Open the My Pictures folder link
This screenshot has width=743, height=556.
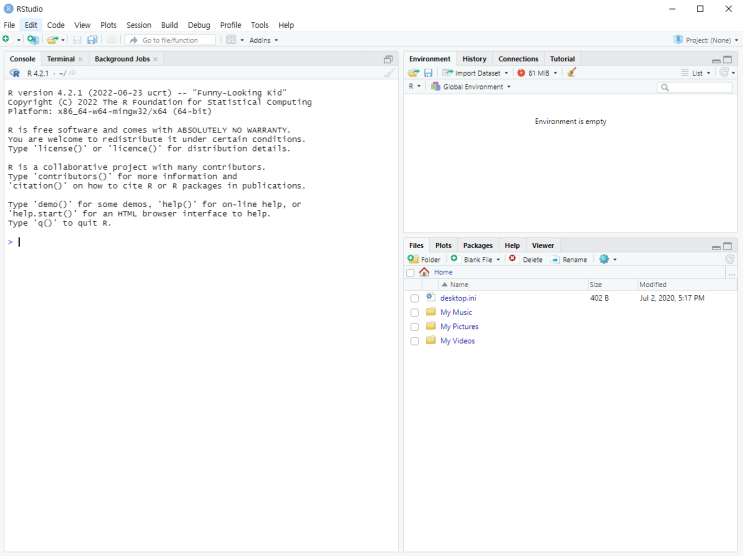pyautogui.click(x=459, y=327)
